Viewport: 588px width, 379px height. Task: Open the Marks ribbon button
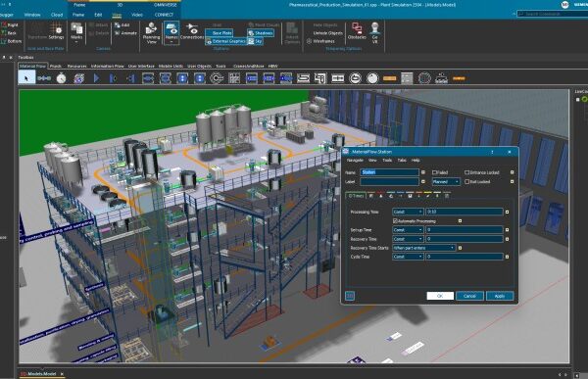click(x=76, y=32)
